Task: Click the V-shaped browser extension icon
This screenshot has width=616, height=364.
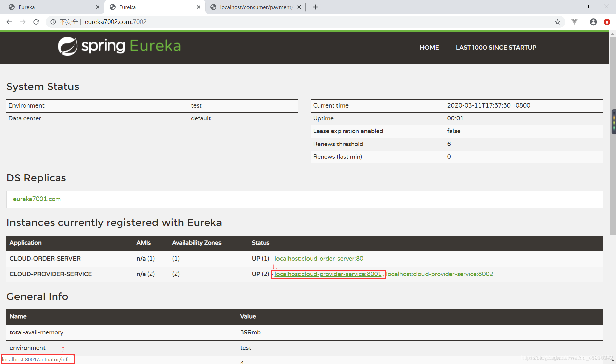Action: point(574,22)
